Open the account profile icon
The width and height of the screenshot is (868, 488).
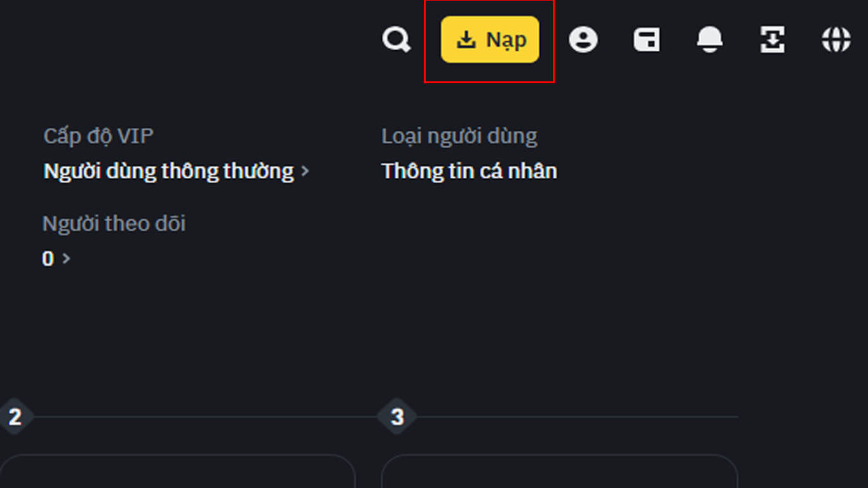click(583, 39)
